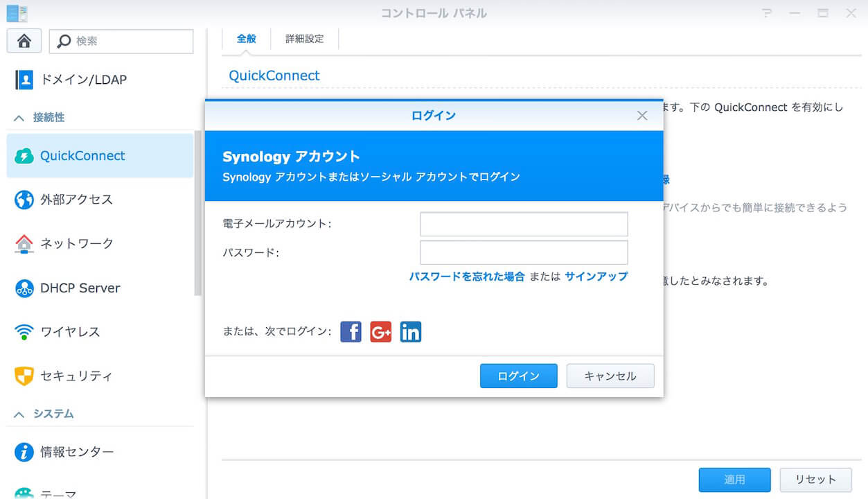Switch to the 全般 tab
The width and height of the screenshot is (868, 499).
(x=246, y=39)
